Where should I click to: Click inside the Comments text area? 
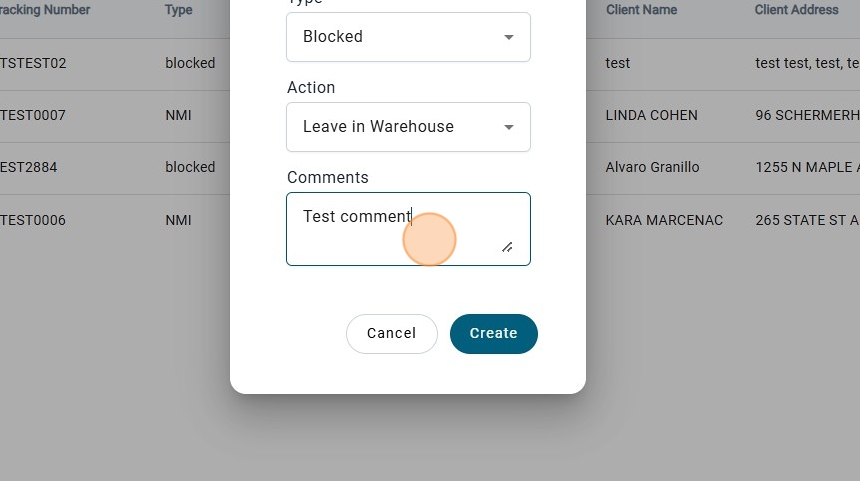point(390,229)
